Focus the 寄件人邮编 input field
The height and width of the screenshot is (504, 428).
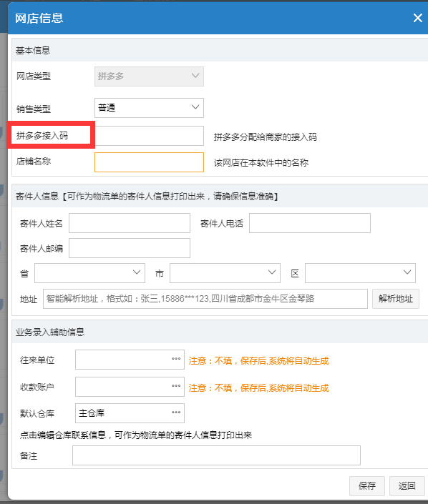pyautogui.click(x=130, y=248)
